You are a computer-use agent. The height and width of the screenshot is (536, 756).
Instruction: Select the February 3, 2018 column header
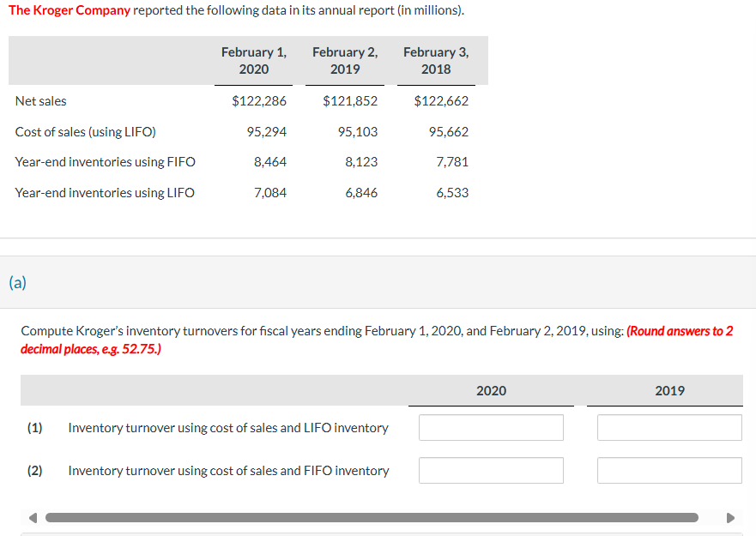[x=436, y=60]
